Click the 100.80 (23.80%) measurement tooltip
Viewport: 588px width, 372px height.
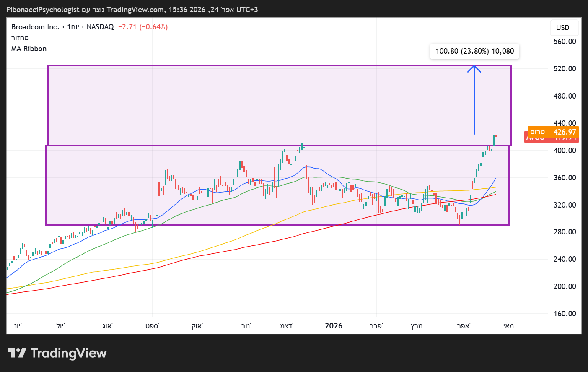click(x=474, y=51)
